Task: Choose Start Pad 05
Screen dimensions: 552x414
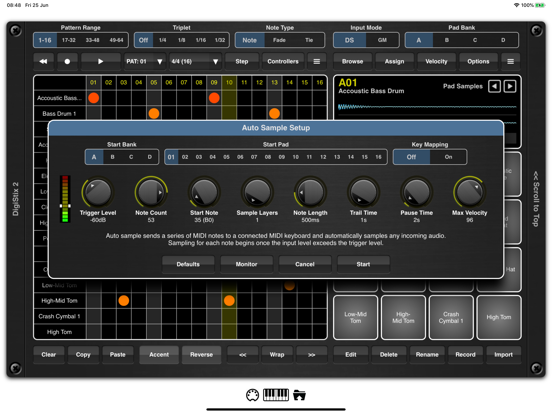Action: click(226, 157)
